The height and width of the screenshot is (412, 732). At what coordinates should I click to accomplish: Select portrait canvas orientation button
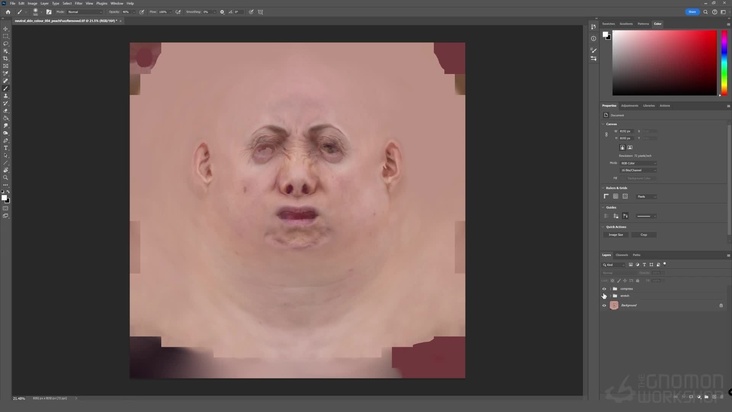622,147
